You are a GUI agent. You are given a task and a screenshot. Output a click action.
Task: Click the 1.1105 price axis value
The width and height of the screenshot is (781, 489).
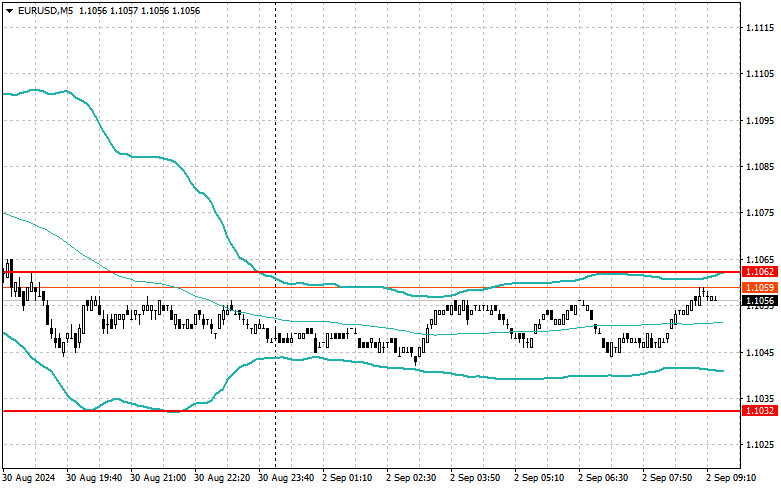761,74
